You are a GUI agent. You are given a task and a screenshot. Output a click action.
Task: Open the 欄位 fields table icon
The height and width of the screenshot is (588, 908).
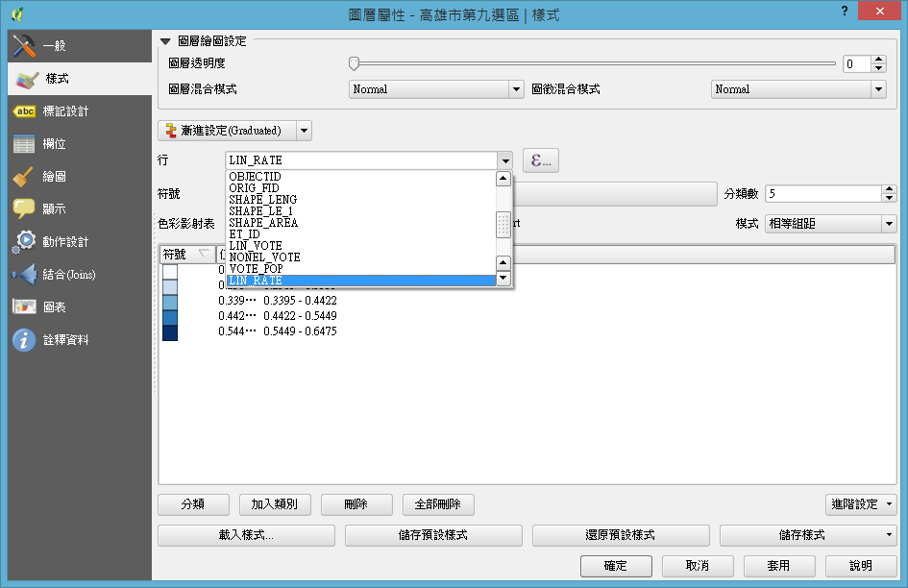24,144
